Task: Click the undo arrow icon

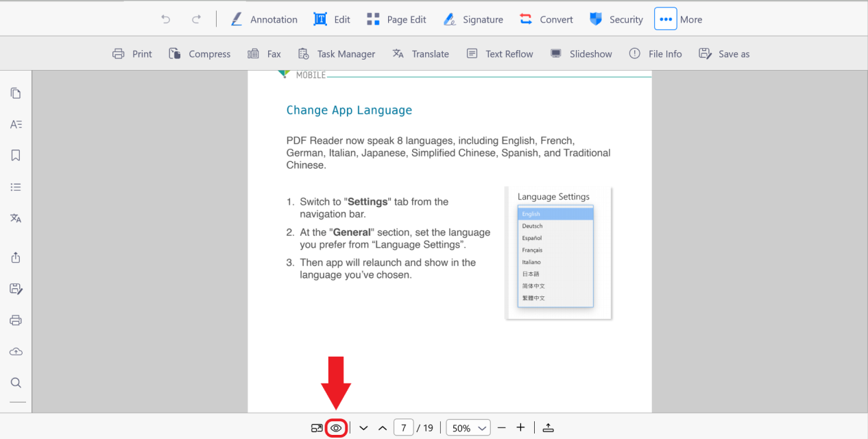Action: coord(166,19)
